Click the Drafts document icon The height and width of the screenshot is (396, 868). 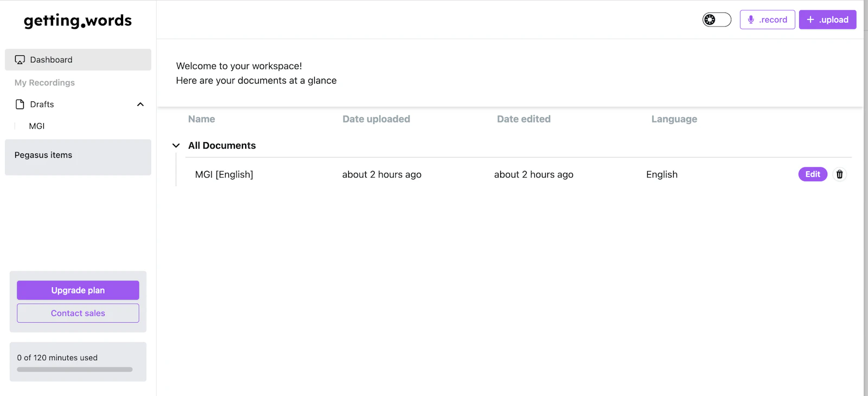(x=20, y=104)
